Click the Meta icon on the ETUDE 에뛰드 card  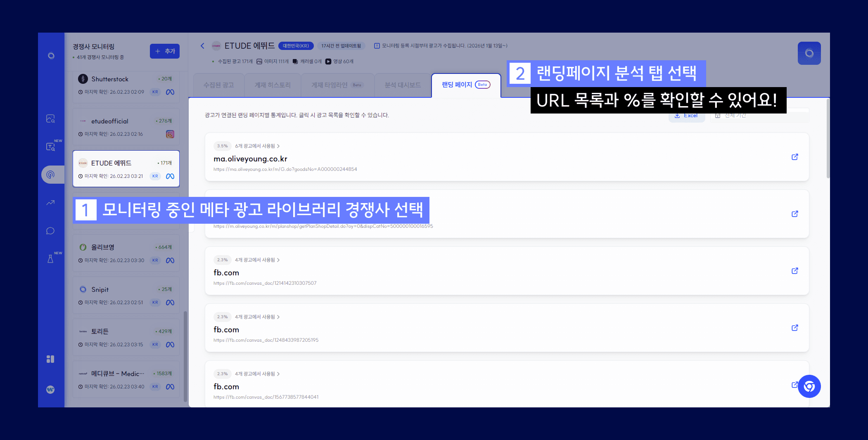click(170, 176)
